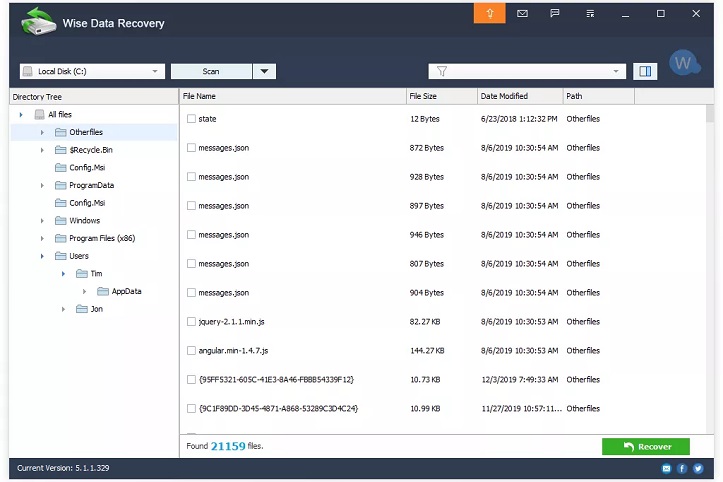Click the Twitter icon in status bar

click(x=698, y=469)
